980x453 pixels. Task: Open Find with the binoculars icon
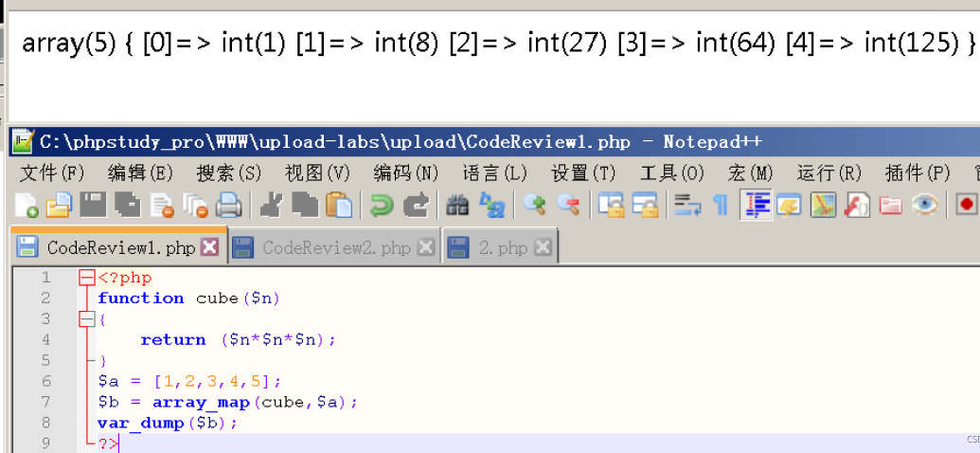coord(457,205)
